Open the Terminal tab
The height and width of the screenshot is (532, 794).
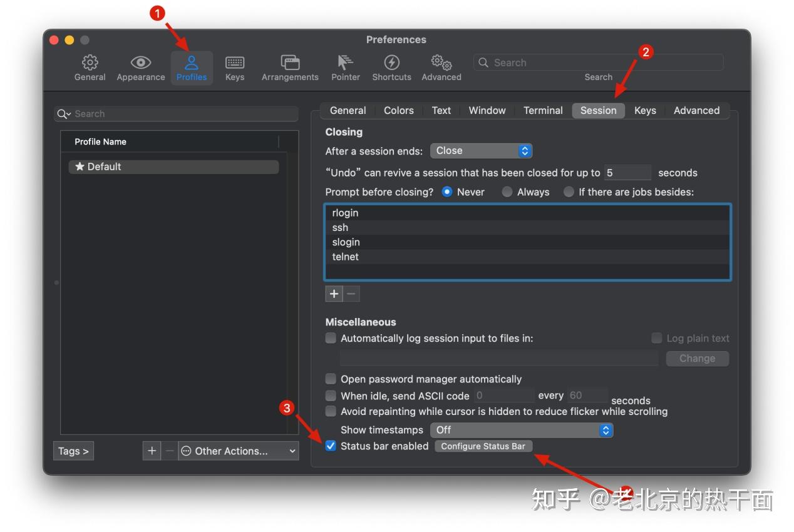click(542, 110)
